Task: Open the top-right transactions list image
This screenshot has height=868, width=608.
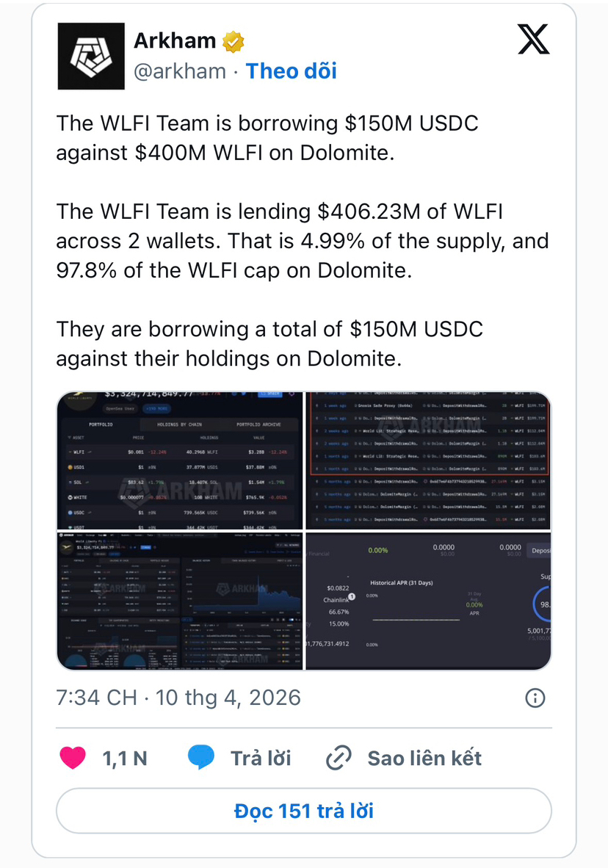Action: pyautogui.click(x=428, y=460)
